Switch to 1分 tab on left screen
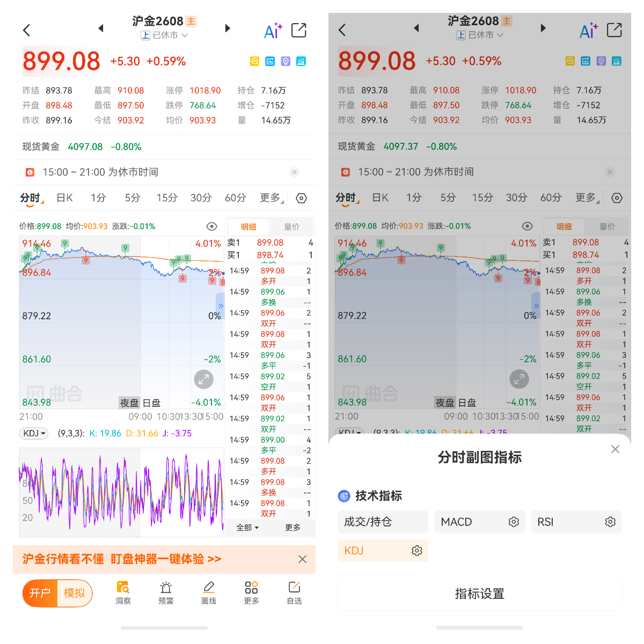The width and height of the screenshot is (644, 644). [x=98, y=198]
